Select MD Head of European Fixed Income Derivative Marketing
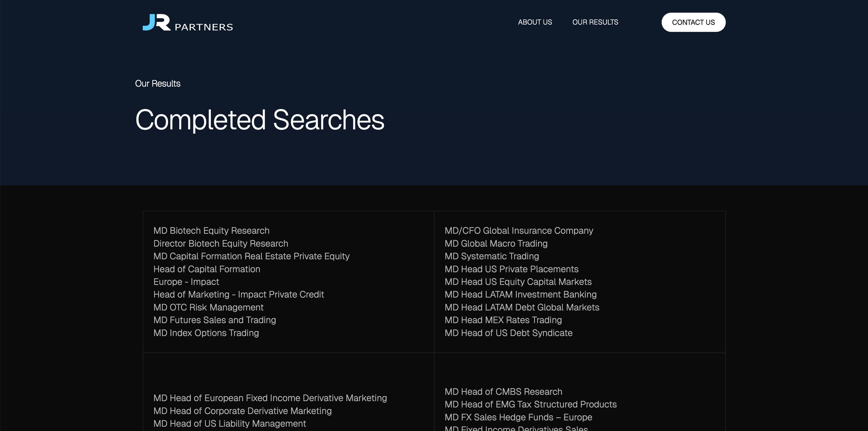The height and width of the screenshot is (431, 868). pyautogui.click(x=270, y=398)
